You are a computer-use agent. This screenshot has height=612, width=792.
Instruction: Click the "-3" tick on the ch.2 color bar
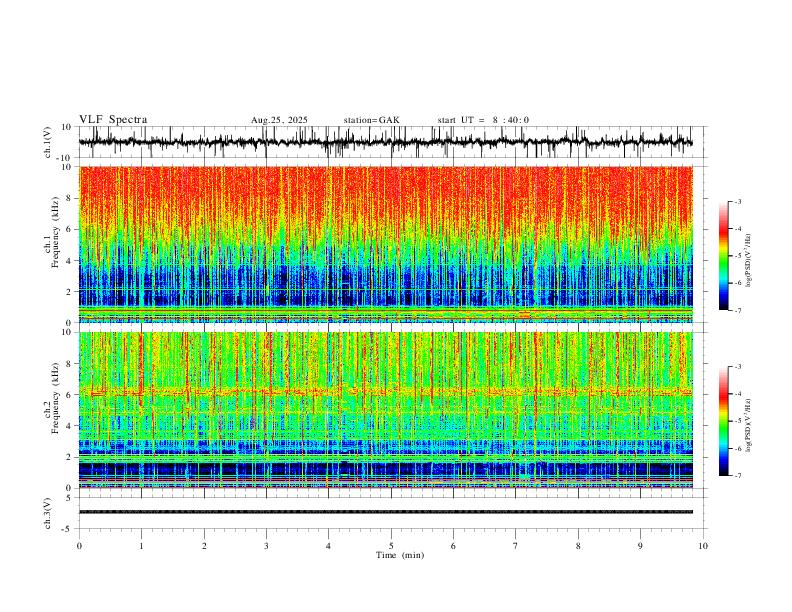click(x=737, y=367)
